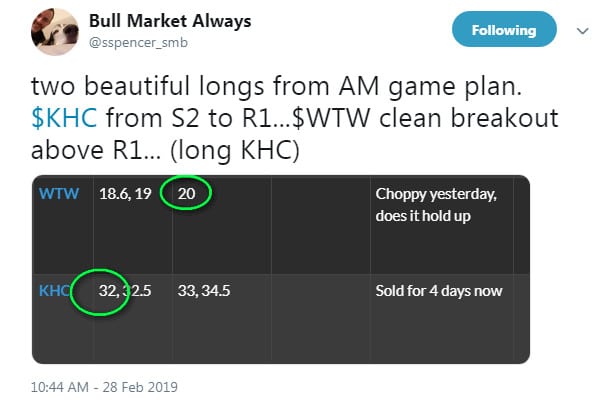Open the Bull Market Always display name
This screenshot has width=599, height=401.
(170, 21)
